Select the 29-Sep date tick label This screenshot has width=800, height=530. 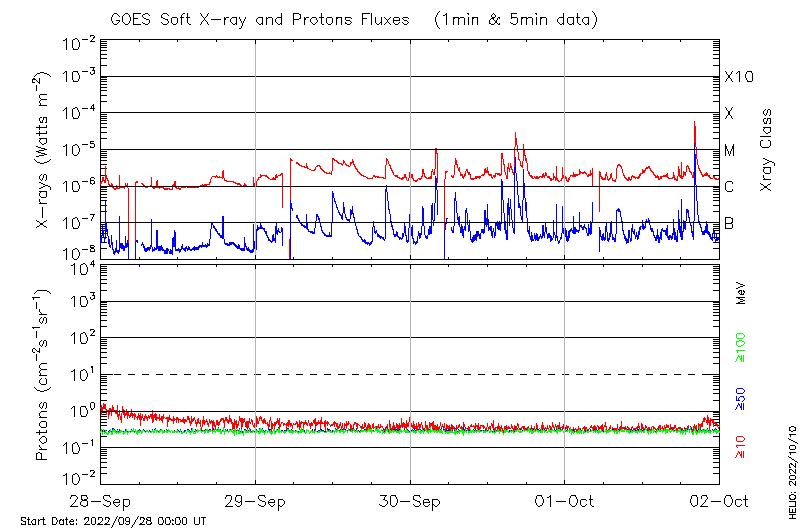pyautogui.click(x=256, y=500)
